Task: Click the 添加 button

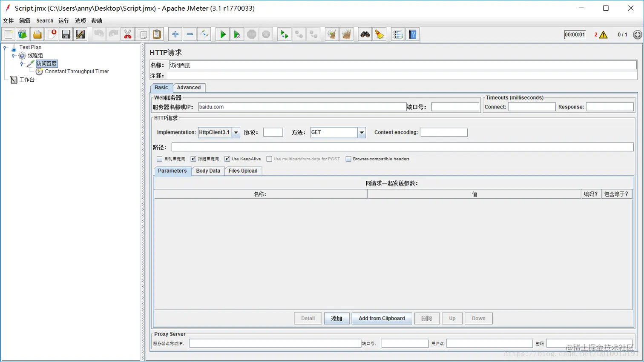Action: tap(337, 319)
